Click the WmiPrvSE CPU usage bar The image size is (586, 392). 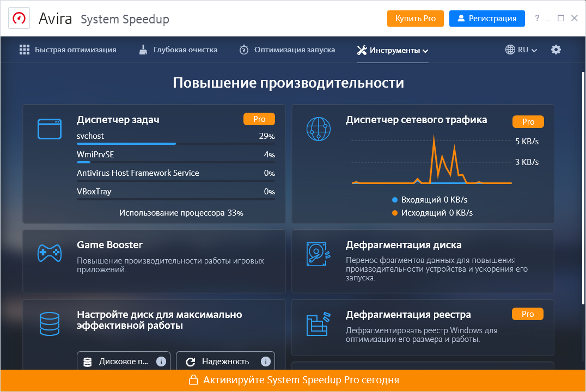click(x=176, y=162)
